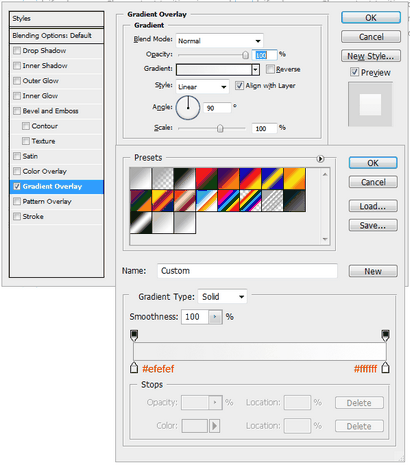Uncheck Align with Layer
The height and width of the screenshot is (472, 410).
click(x=239, y=86)
